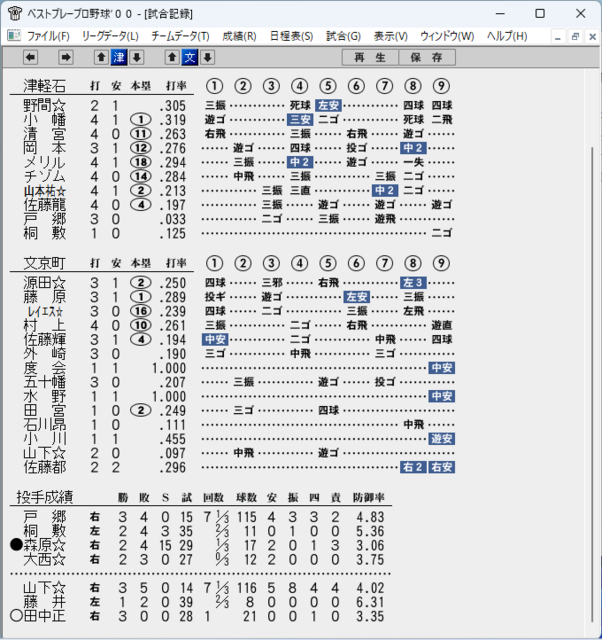Click the document icon left of ファイル menu
Image resolution: width=602 pixels, height=640 pixels.
pyautogui.click(x=14, y=36)
